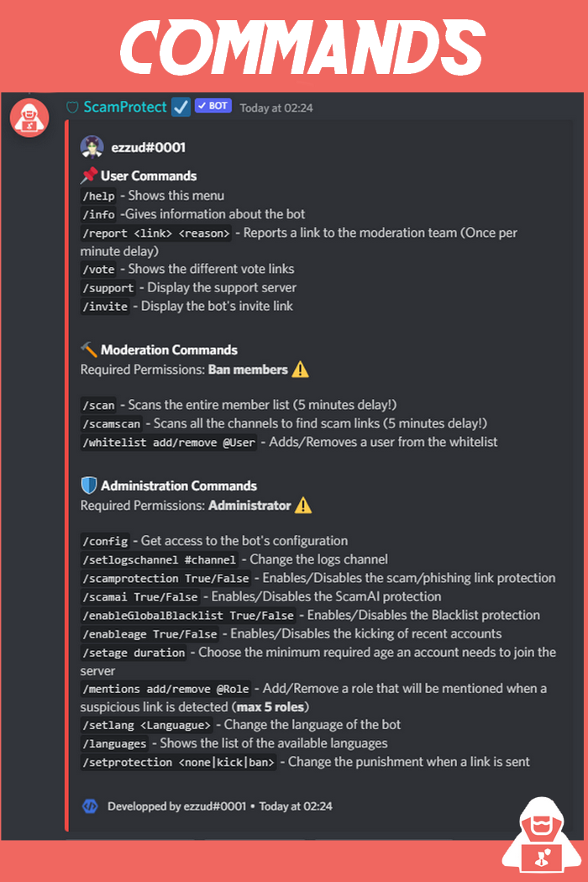Click the developer code icon in embed footer
This screenshot has width=588, height=882.
(x=90, y=806)
